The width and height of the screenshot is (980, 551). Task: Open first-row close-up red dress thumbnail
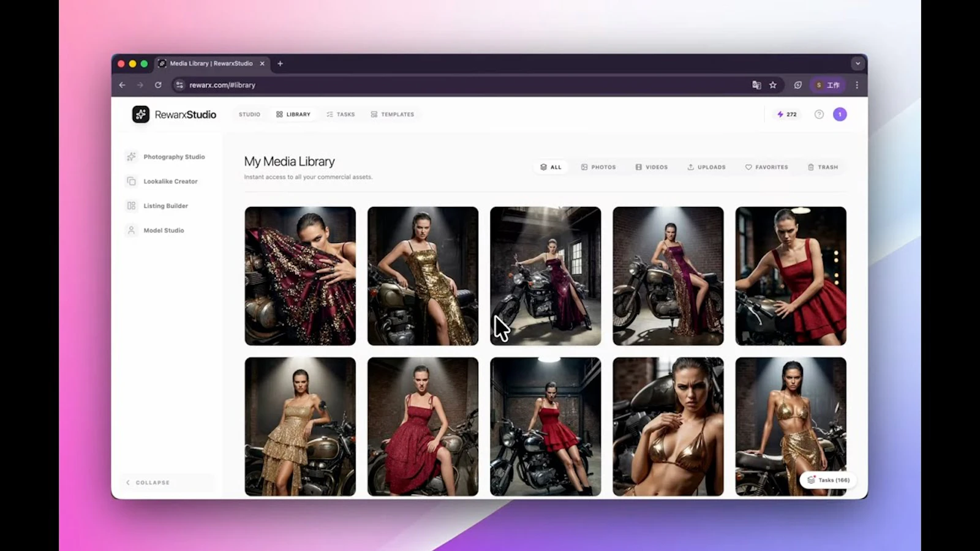791,276
